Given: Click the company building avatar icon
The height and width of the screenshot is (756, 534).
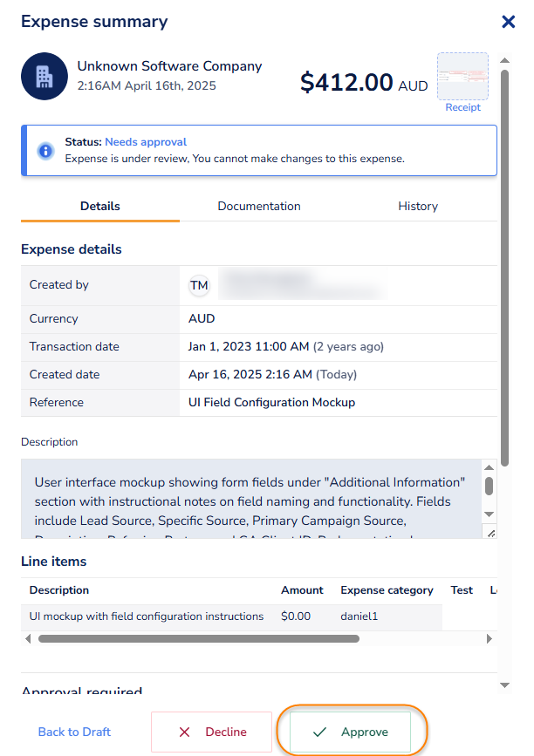Looking at the screenshot, I should 44,76.
